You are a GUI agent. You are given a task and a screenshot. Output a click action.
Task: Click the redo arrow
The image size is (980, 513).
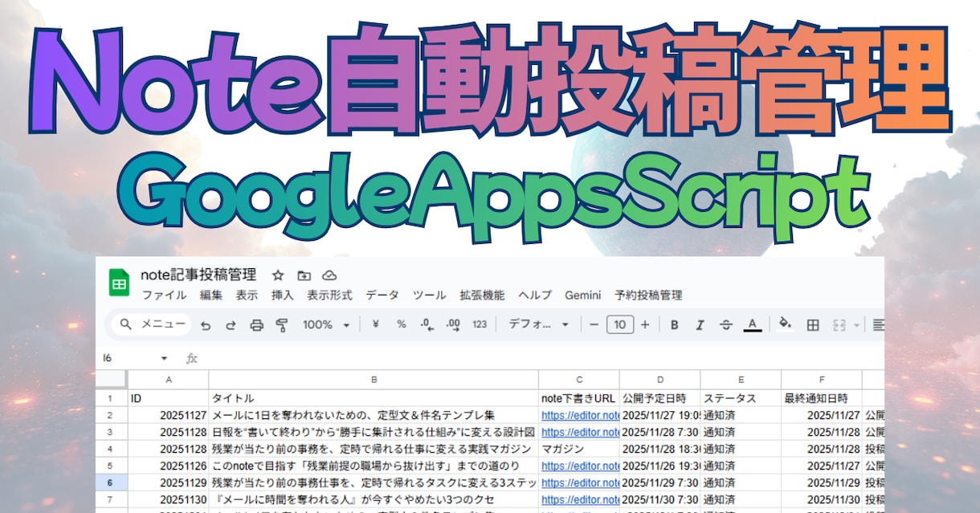[231, 325]
